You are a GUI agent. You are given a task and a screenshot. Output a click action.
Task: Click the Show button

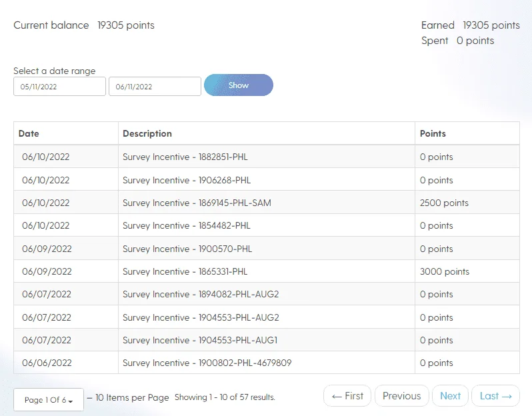239,85
